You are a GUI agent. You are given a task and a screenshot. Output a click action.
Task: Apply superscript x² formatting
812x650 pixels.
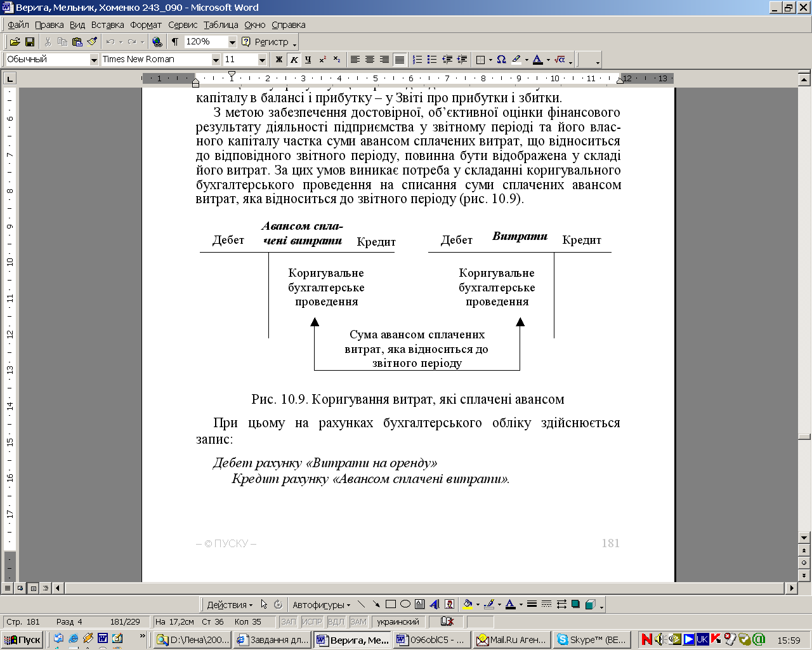click(323, 60)
